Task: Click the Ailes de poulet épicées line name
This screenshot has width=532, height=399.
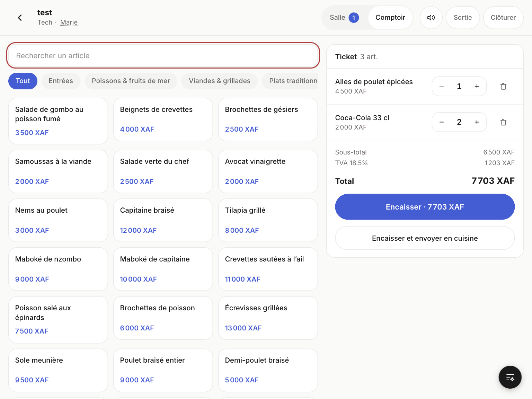Action: point(374,82)
